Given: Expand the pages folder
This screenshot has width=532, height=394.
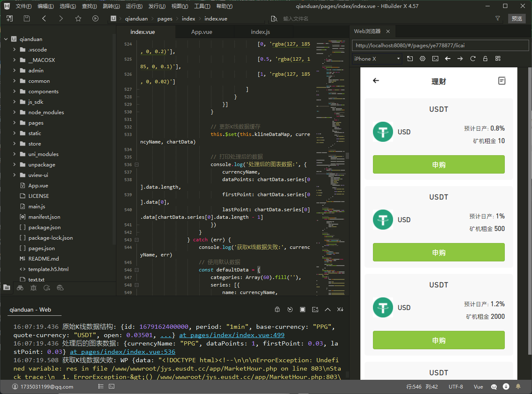Looking at the screenshot, I should click(14, 123).
